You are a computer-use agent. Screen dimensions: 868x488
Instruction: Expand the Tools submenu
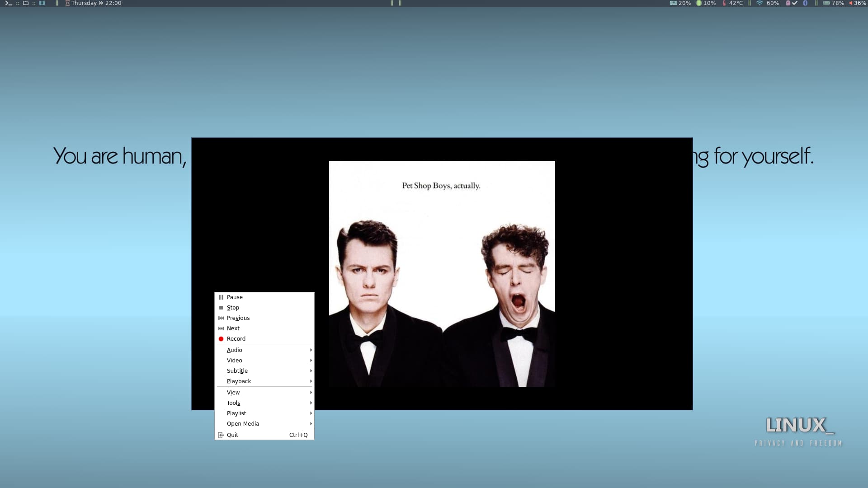pos(264,403)
